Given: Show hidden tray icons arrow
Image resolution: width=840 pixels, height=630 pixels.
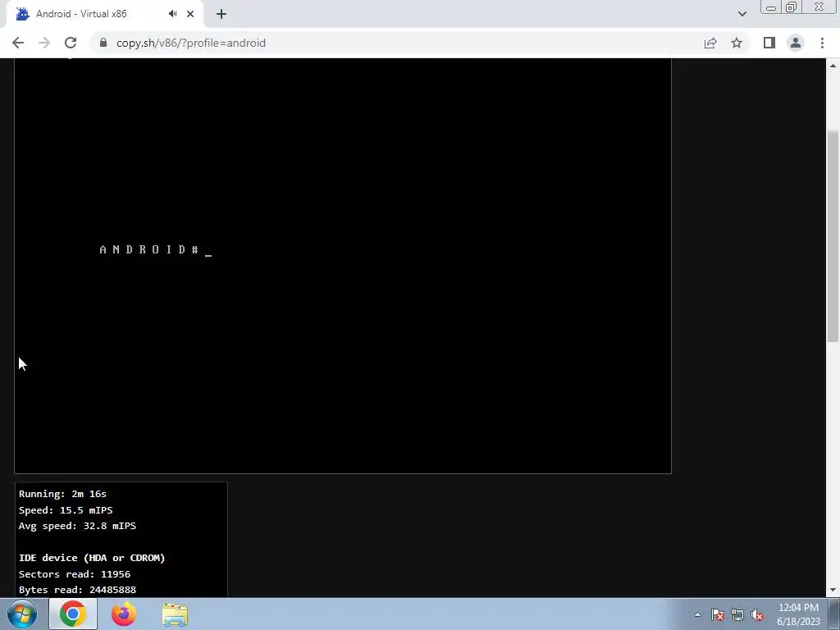Looking at the screenshot, I should (697, 615).
